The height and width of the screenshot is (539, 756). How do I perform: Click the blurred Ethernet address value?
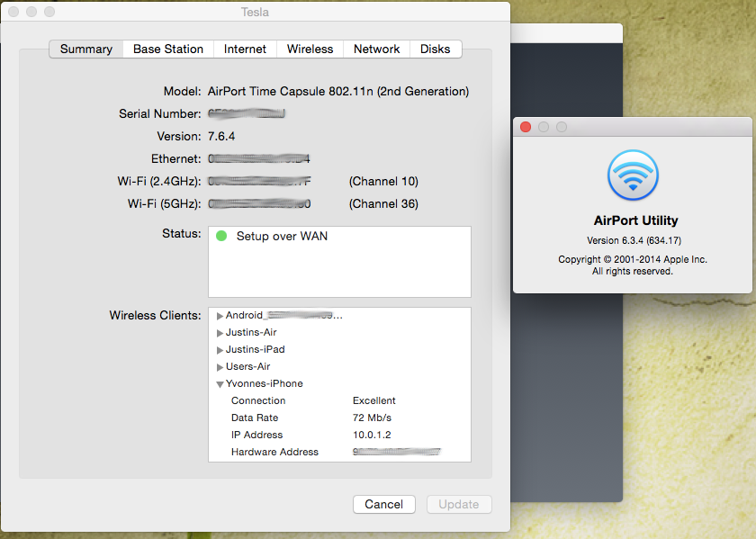pos(259,158)
